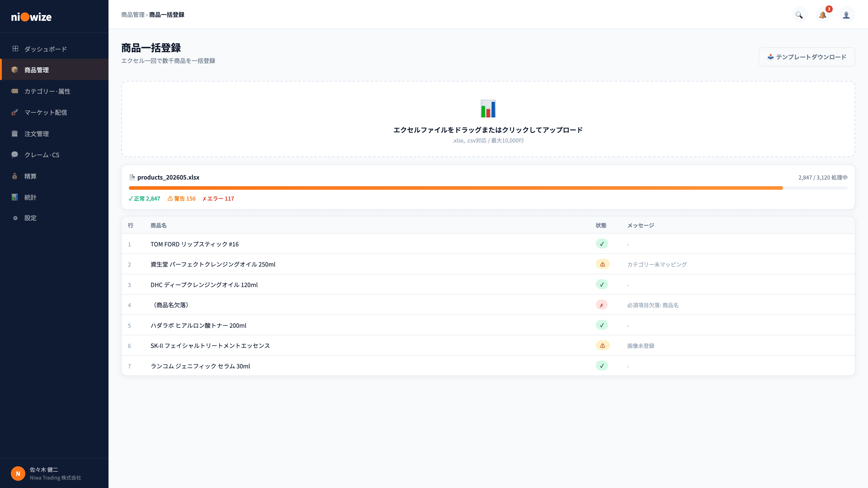The width and height of the screenshot is (868, 488).
Task: Select ハダラボ ヒアルロン酸トナー 200ml
Action: click(198, 326)
